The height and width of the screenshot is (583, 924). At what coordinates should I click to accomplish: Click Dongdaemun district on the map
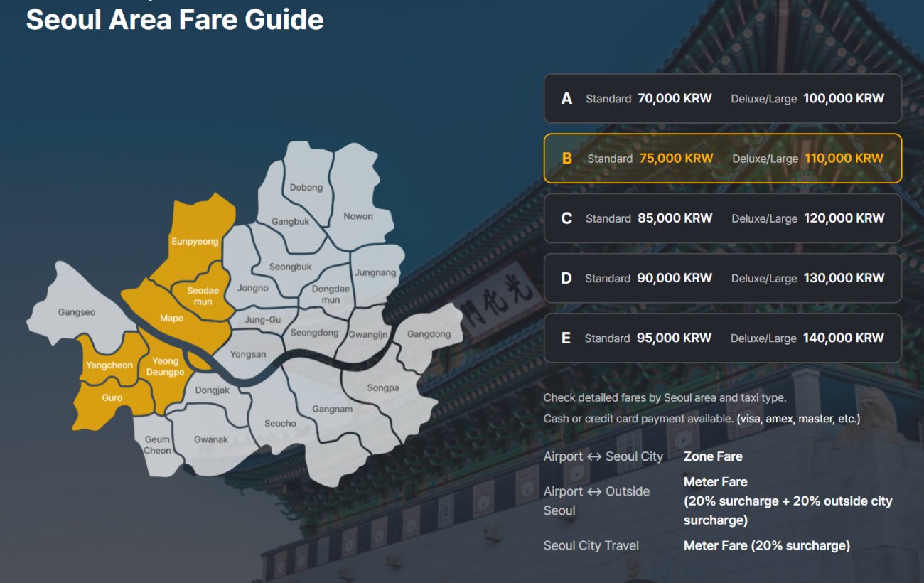click(331, 294)
